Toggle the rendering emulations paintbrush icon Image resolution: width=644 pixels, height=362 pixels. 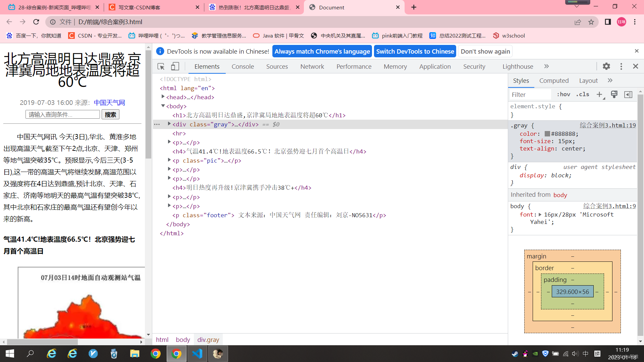pos(614,95)
